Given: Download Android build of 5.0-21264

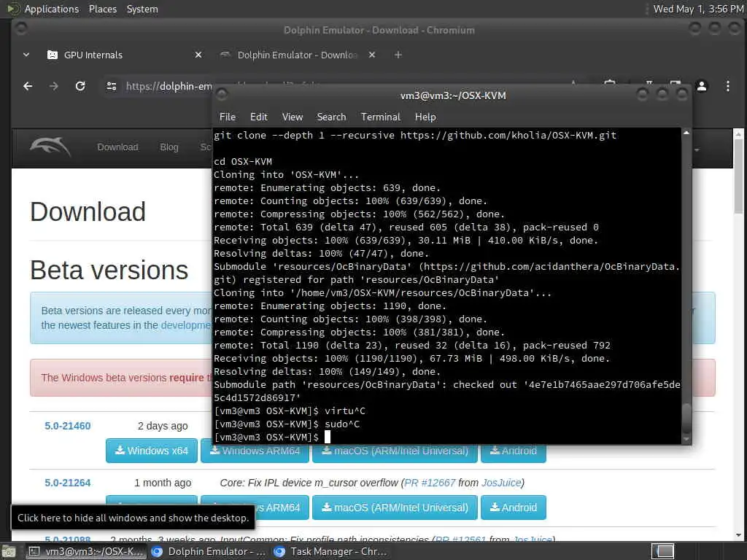Looking at the screenshot, I should click(513, 507).
